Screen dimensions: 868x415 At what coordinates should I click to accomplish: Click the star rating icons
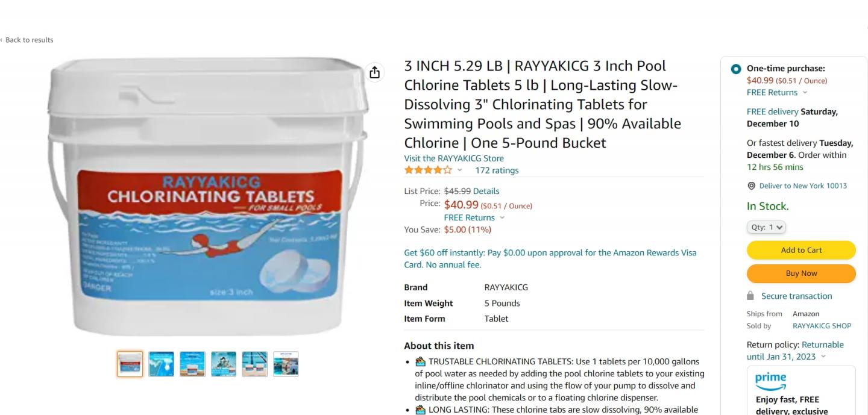428,170
